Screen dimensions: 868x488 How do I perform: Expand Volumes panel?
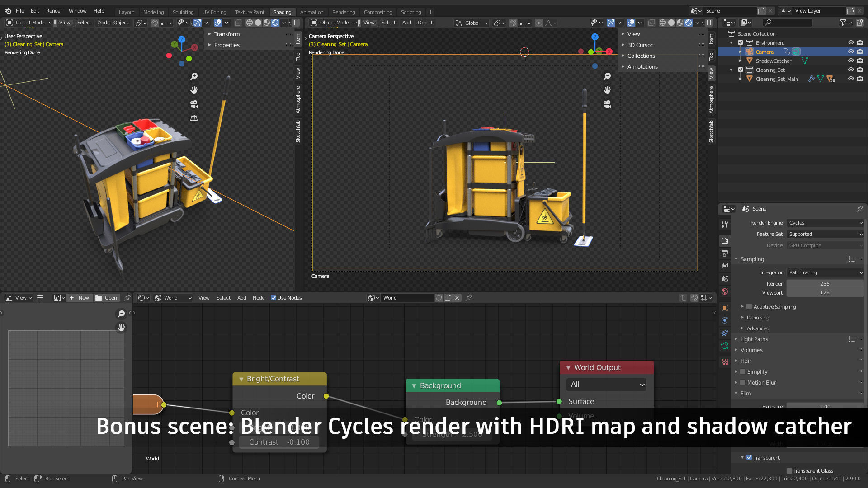click(x=751, y=350)
